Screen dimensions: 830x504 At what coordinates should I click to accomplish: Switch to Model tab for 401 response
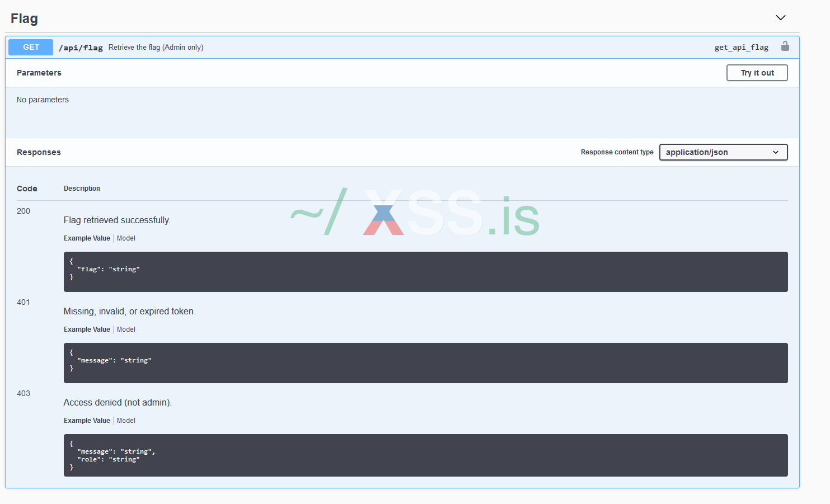click(126, 329)
